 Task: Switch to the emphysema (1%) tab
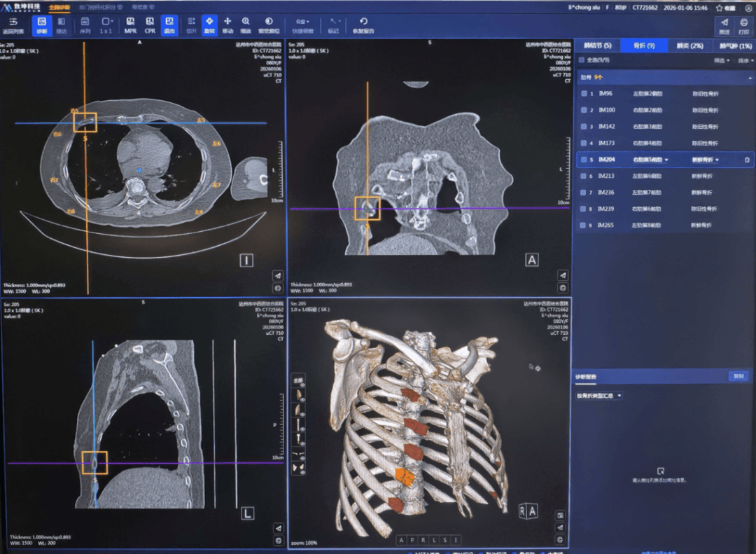click(x=736, y=46)
